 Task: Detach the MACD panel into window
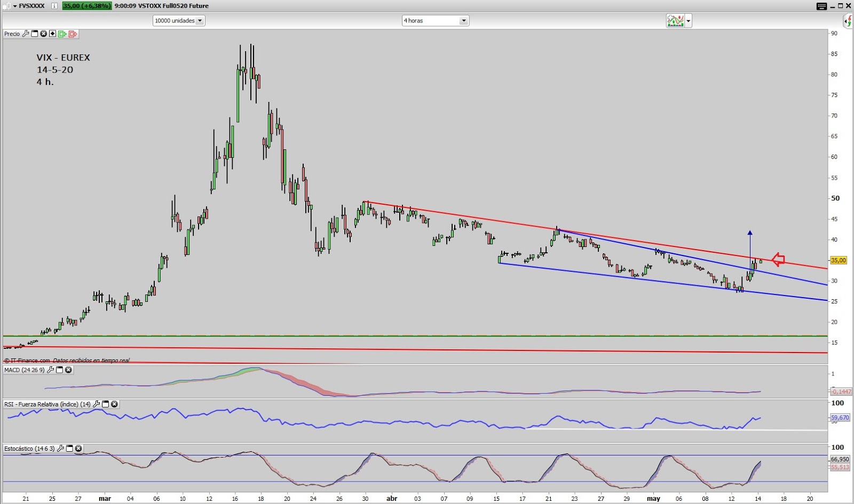coord(60,370)
